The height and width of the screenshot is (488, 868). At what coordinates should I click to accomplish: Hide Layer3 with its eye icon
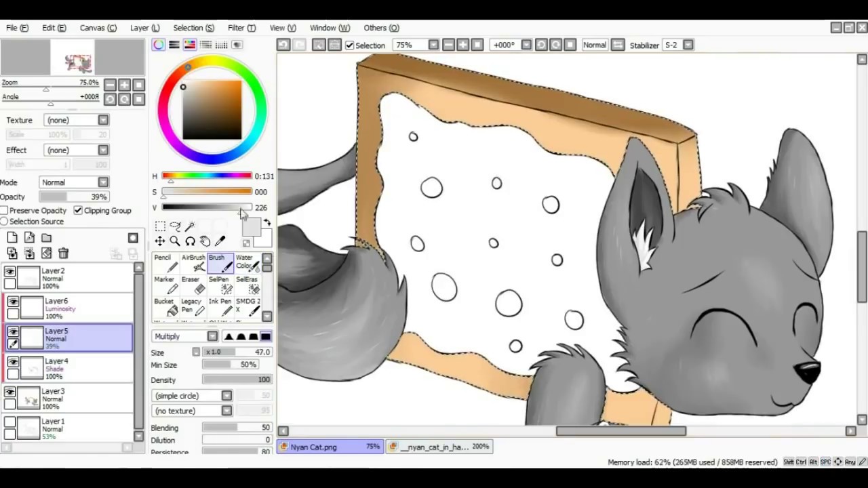(10, 392)
